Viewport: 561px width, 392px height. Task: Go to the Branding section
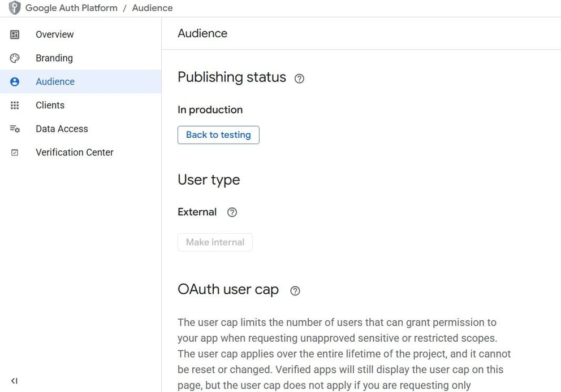point(80,58)
